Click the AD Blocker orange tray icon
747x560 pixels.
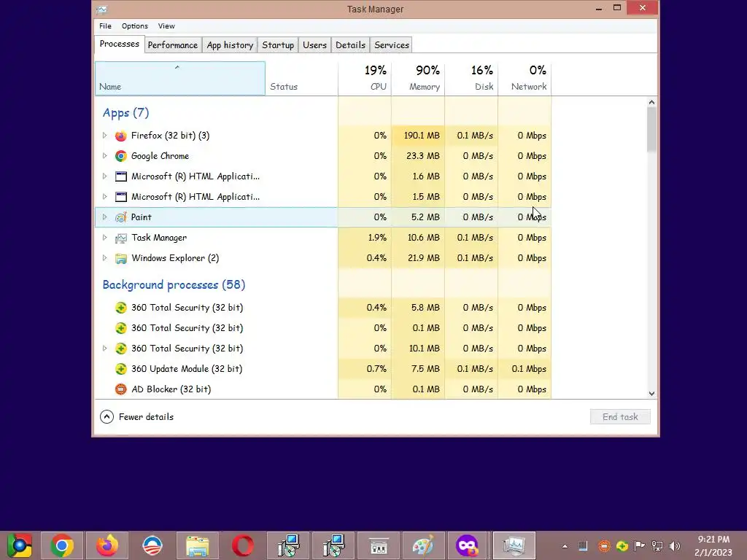tap(604, 546)
